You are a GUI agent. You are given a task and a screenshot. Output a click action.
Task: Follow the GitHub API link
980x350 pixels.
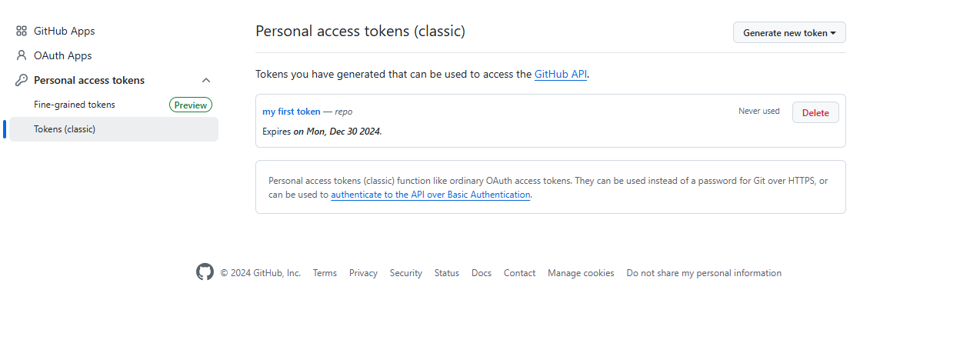click(561, 75)
